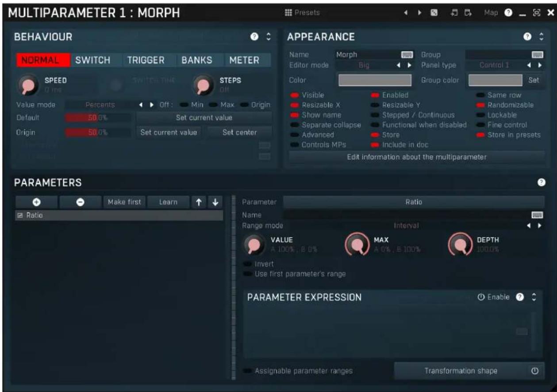
Task: Toggle the Randomizable option
Action: pos(504,105)
